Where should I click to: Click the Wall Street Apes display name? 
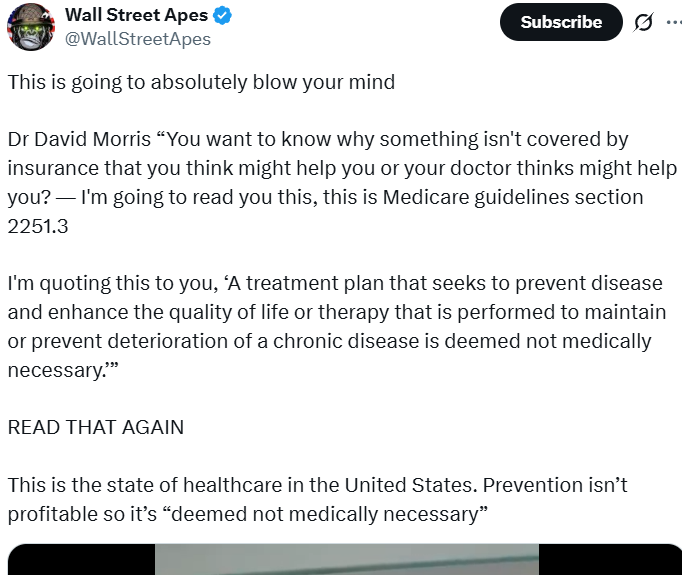[136, 16]
